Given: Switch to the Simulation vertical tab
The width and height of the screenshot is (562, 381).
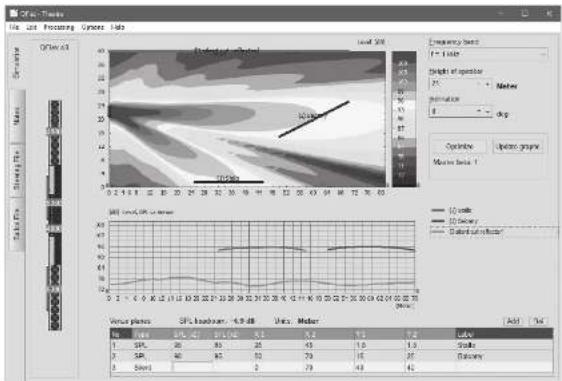Looking at the screenshot, I should click(17, 63).
